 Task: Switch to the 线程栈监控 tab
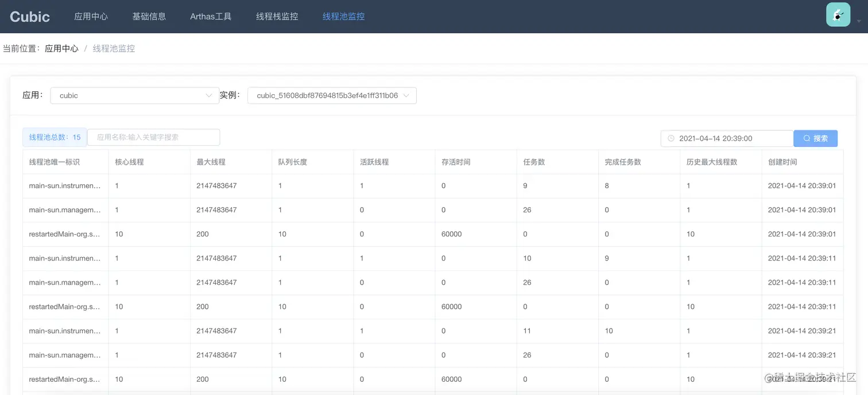pyautogui.click(x=277, y=16)
